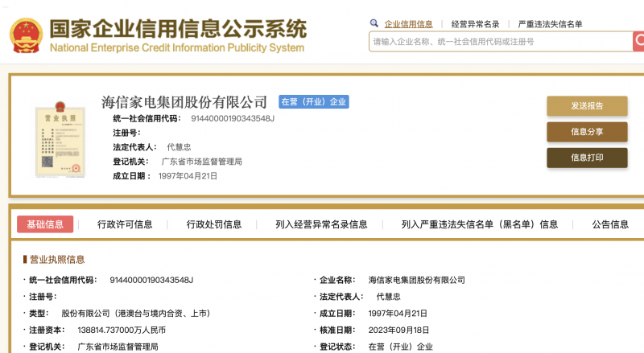Click 1997年04月21日 in the 营业执照信息 section
The width and height of the screenshot is (644, 353).
398,313
